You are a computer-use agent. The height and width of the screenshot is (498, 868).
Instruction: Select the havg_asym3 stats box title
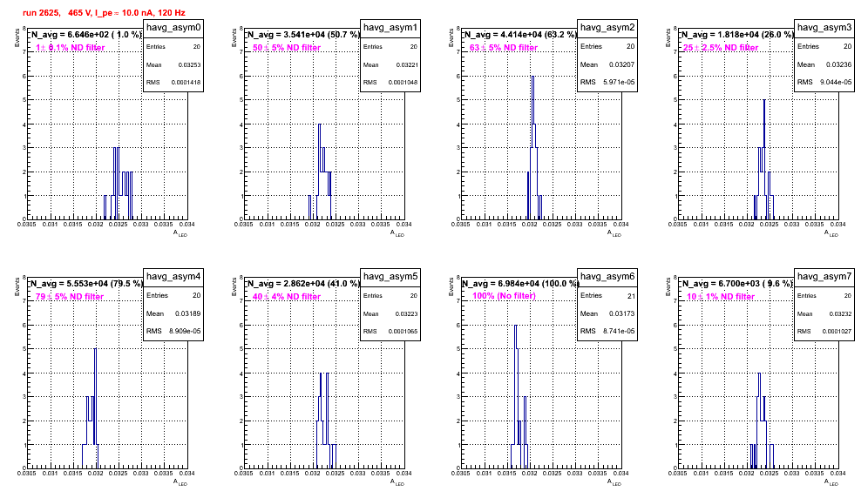point(824,28)
